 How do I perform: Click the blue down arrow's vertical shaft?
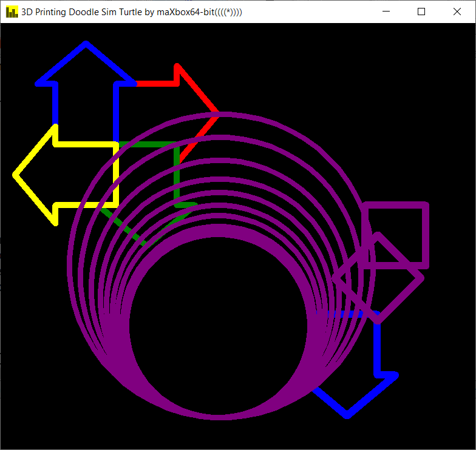(378, 346)
